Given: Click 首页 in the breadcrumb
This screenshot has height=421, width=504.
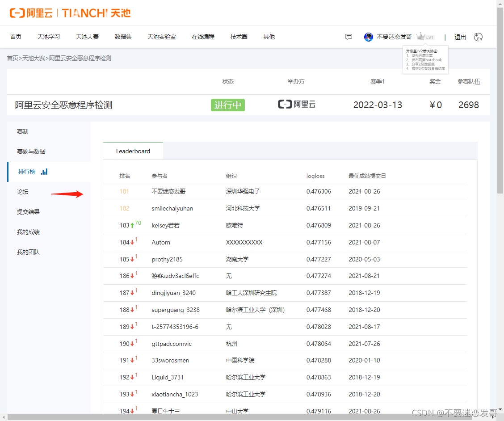Looking at the screenshot, I should click(13, 58).
